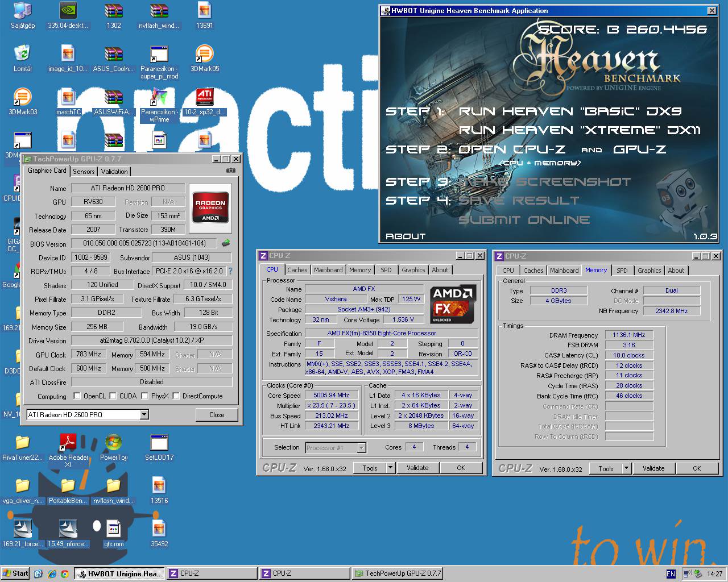This screenshot has width=728, height=582.
Task: Open the ASUS_Cooln... archive icon
Action: (x=114, y=59)
